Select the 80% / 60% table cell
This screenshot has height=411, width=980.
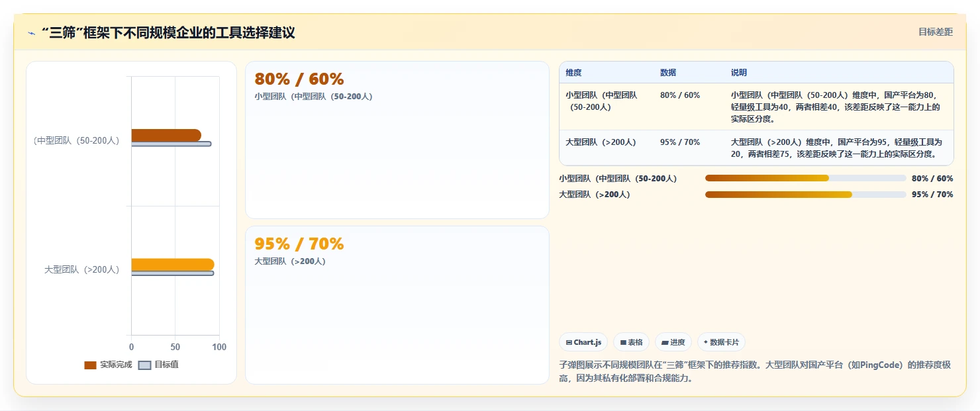[680, 95]
